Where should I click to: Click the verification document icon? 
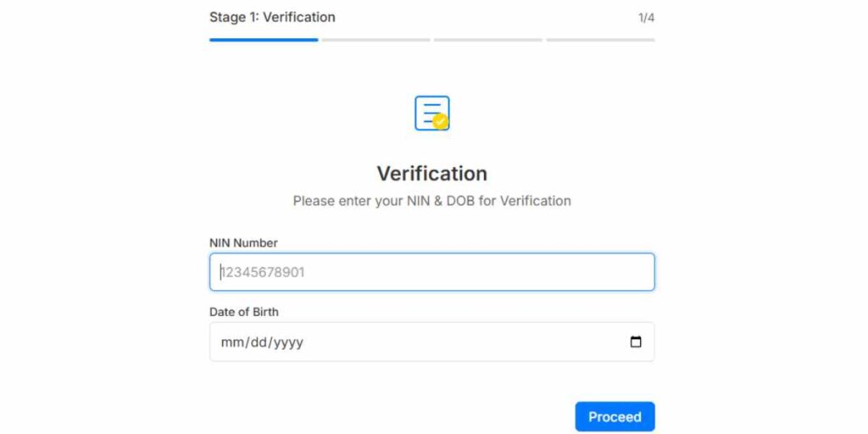(432, 114)
